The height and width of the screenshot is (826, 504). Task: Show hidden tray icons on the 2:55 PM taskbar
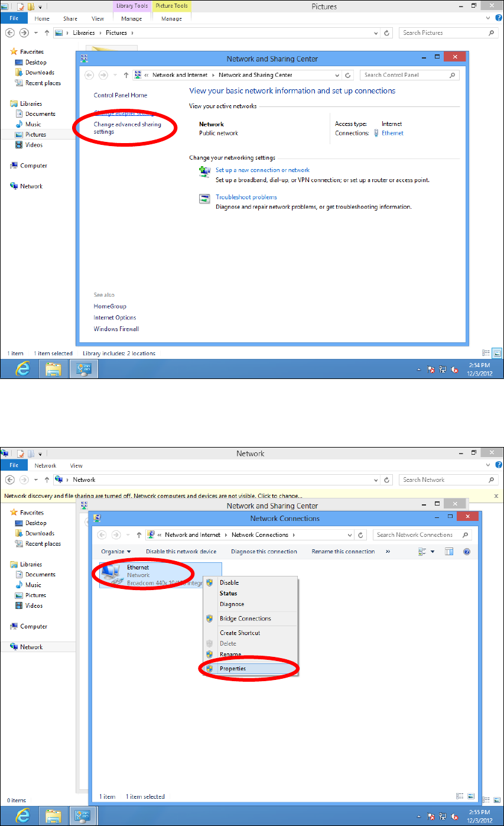click(x=419, y=816)
